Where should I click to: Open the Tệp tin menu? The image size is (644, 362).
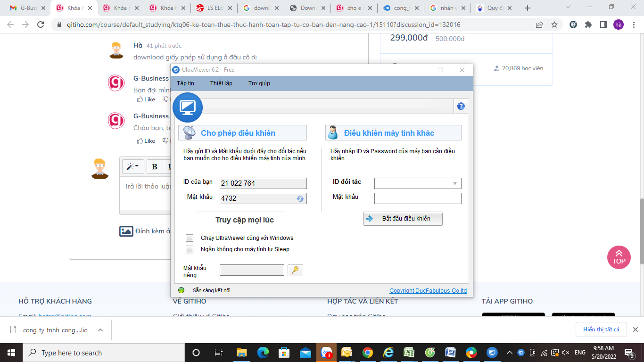click(185, 83)
